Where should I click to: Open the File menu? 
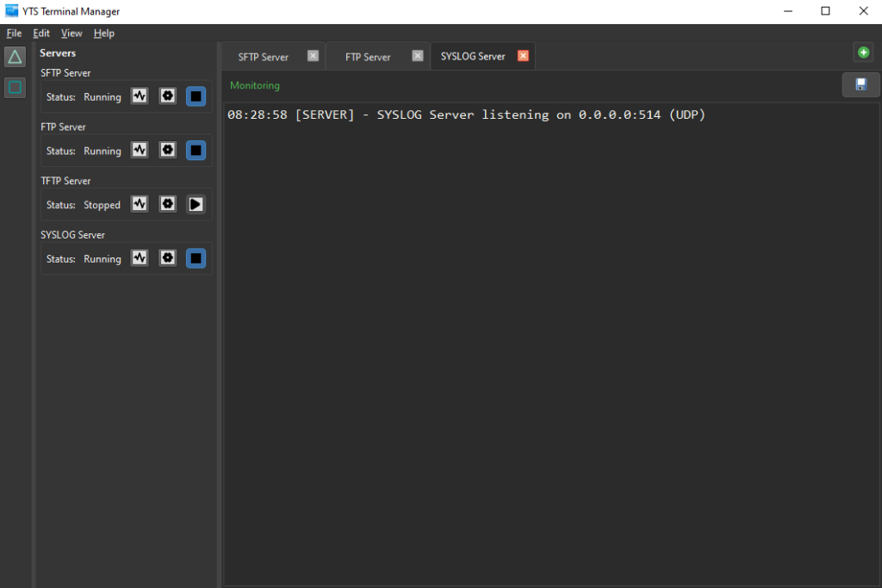point(14,33)
